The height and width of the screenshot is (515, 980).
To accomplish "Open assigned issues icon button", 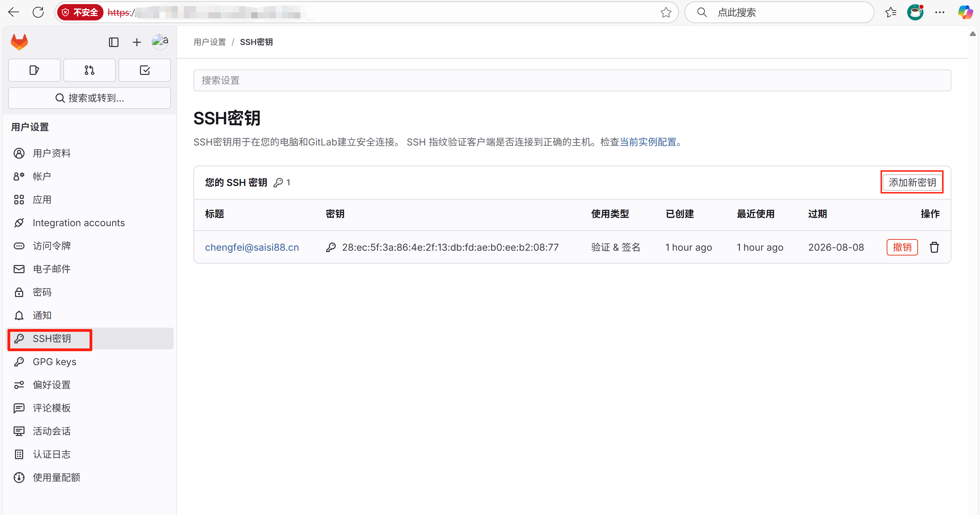I will pos(34,71).
